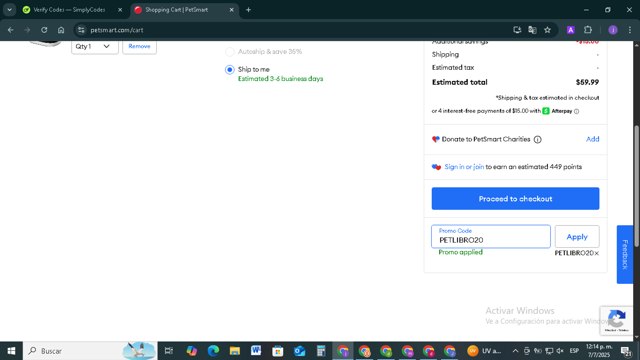Image resolution: width=640 pixels, height=360 pixels.
Task: Click the Promo applied message
Action: 460,252
